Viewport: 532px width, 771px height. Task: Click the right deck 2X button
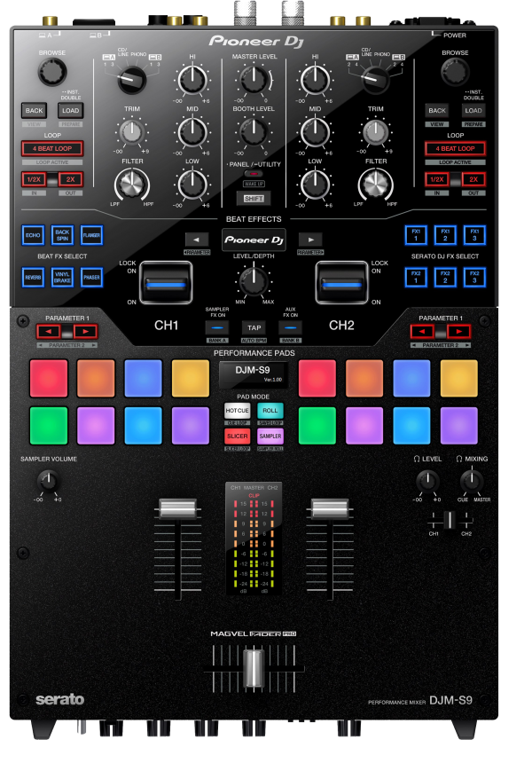click(x=473, y=179)
